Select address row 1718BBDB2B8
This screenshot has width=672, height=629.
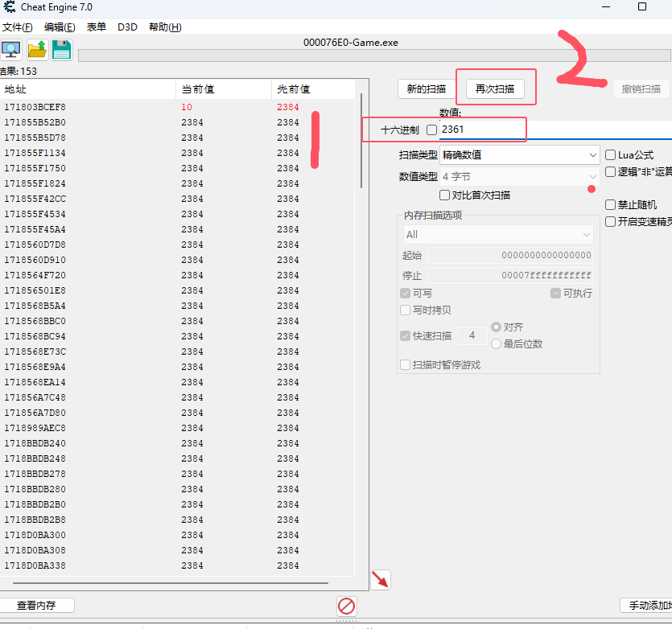click(x=177, y=520)
